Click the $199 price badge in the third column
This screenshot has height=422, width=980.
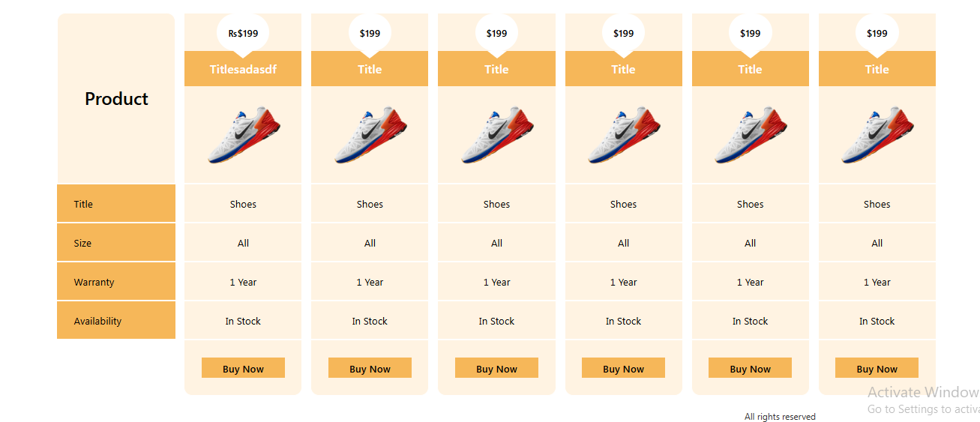point(496,34)
